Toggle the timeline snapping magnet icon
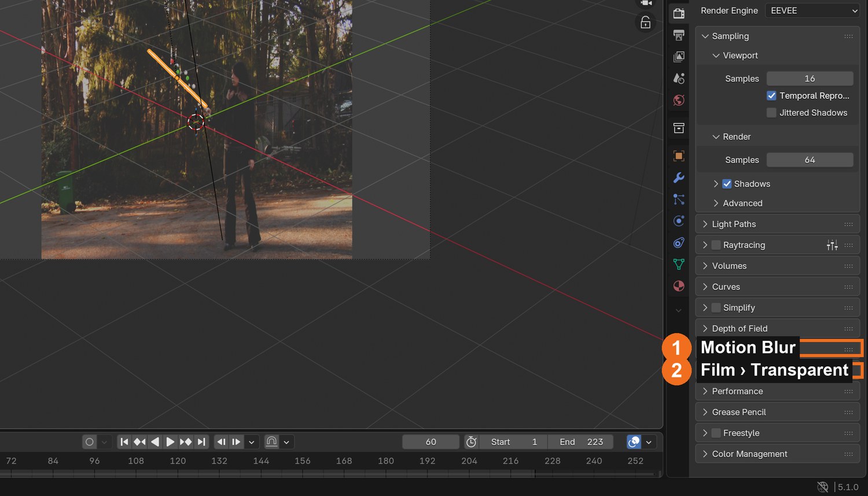Image resolution: width=868 pixels, height=496 pixels. [271, 442]
